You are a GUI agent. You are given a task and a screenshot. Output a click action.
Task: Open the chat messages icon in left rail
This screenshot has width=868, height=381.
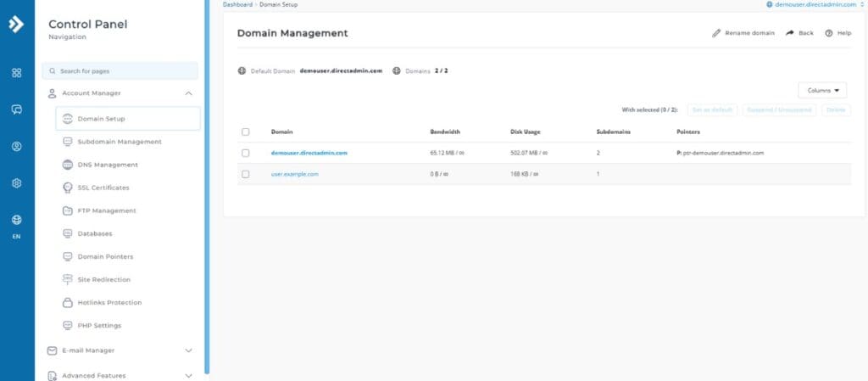click(16, 109)
